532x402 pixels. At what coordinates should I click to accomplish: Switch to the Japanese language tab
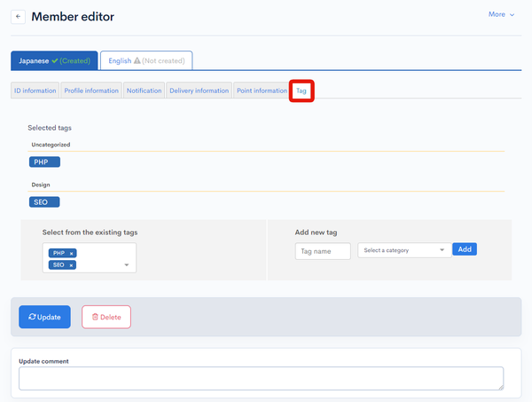click(54, 60)
